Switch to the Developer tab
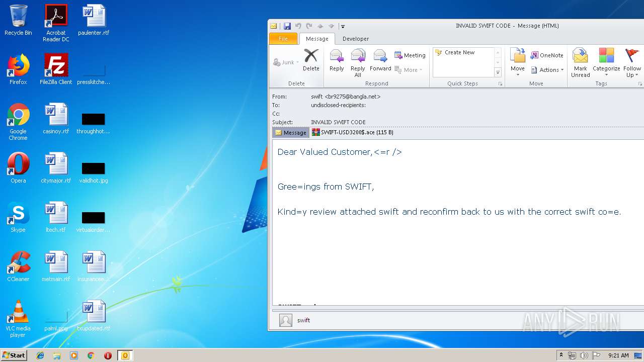This screenshot has width=644, height=362. (x=356, y=39)
